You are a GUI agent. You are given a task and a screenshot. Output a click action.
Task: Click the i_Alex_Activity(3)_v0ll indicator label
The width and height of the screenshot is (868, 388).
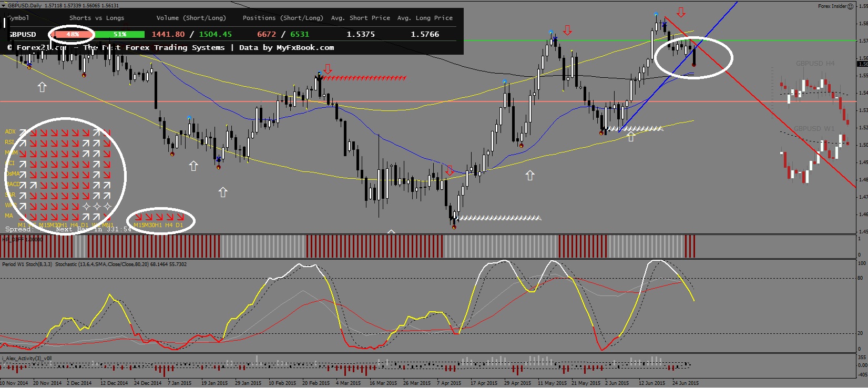pyautogui.click(x=27, y=358)
